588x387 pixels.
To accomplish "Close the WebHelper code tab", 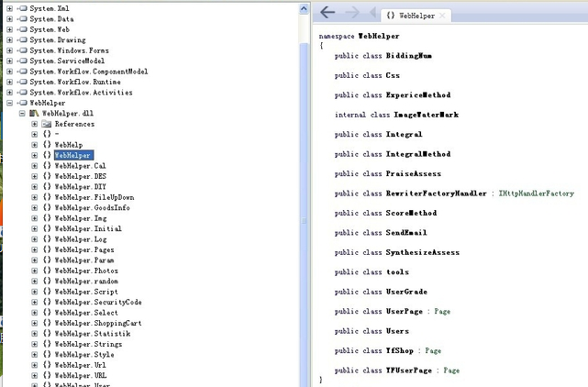I will click(443, 16).
